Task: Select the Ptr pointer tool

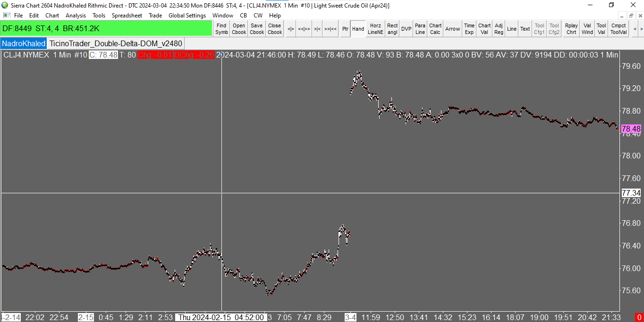Action: [346, 29]
